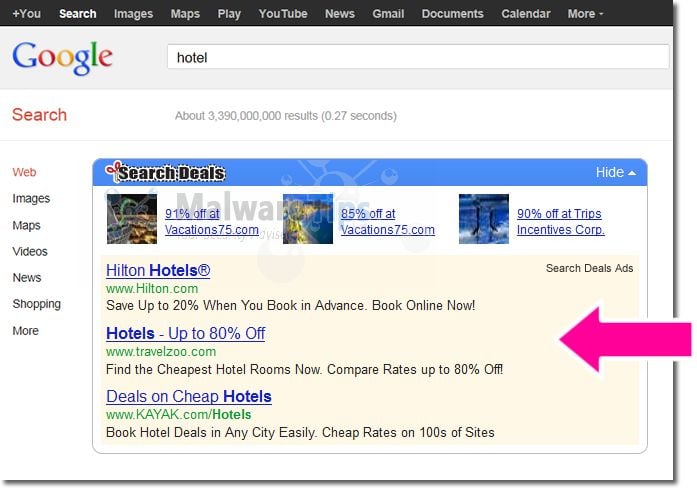Click the red Search heading

pyautogui.click(x=39, y=115)
